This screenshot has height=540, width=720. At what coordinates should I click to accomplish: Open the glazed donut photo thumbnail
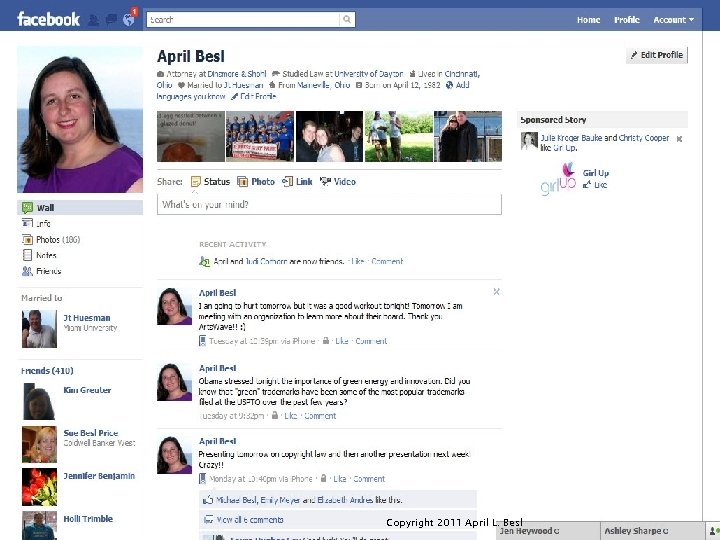[x=191, y=136]
